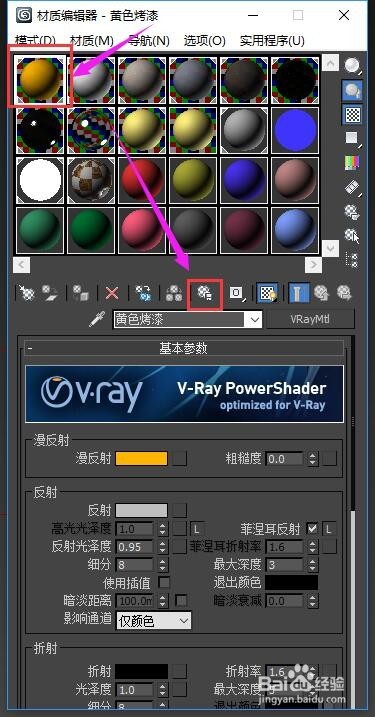The width and height of the screenshot is (375, 717).
Task: Click the 3ds Max window logo icon
Action: [x=23, y=15]
